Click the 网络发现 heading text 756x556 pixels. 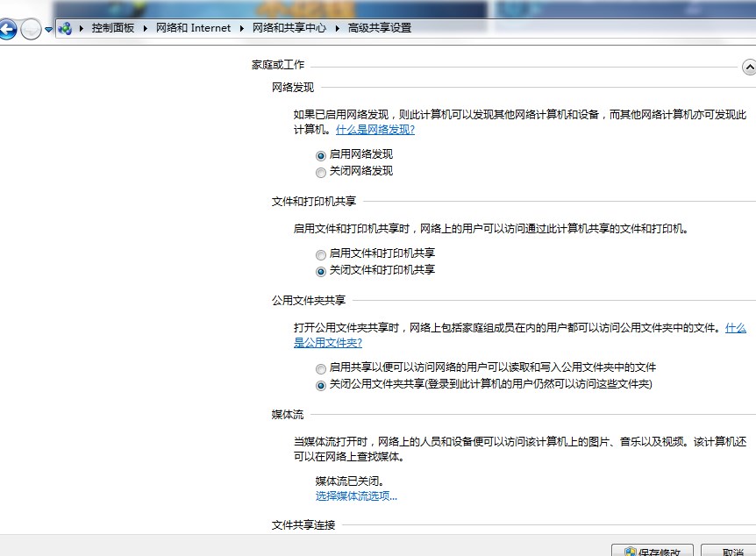pos(293,88)
